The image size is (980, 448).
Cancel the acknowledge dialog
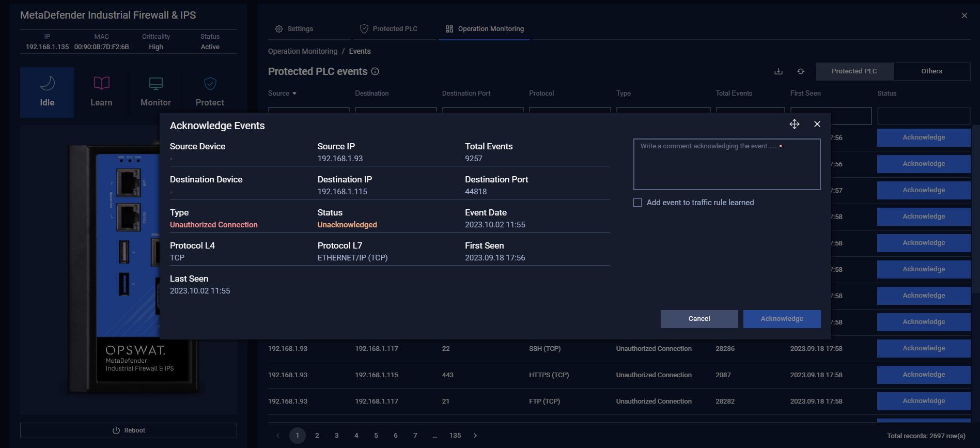click(x=699, y=319)
